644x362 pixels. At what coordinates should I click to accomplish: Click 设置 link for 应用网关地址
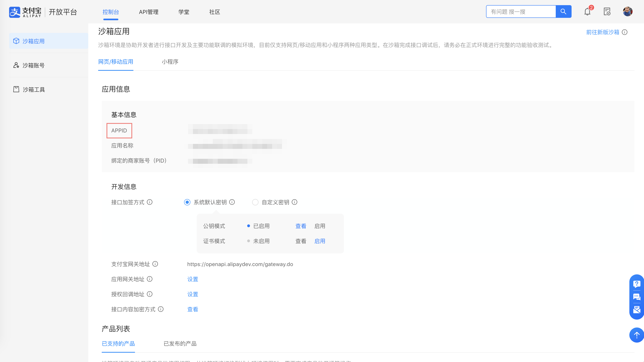tap(193, 279)
